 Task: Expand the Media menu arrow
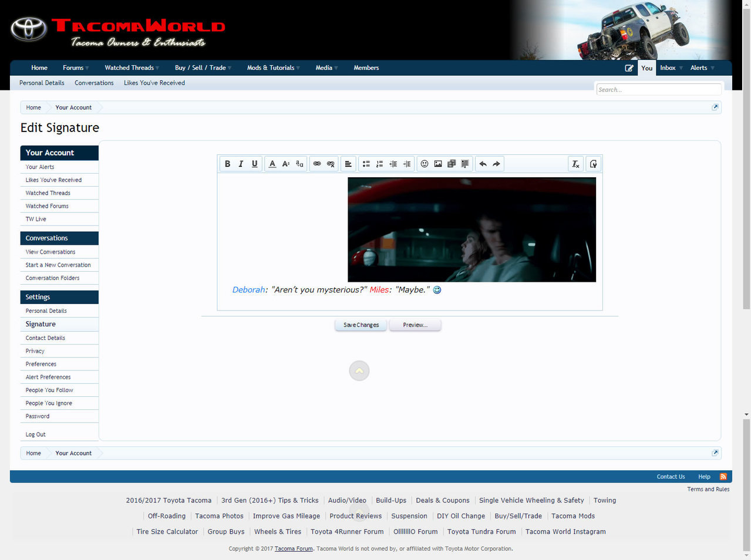coord(336,68)
